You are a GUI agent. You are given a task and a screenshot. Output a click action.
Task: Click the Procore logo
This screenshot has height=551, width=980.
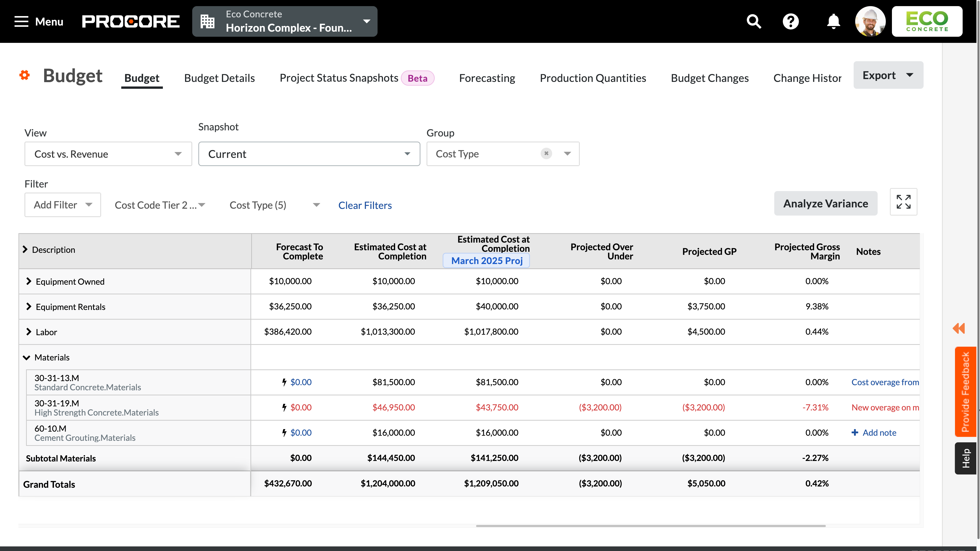point(131,21)
